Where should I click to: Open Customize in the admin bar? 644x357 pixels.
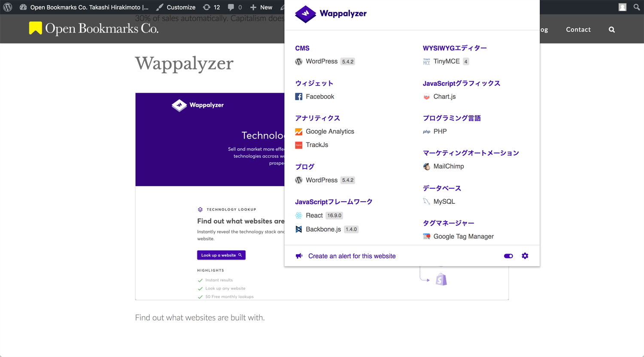coord(176,7)
